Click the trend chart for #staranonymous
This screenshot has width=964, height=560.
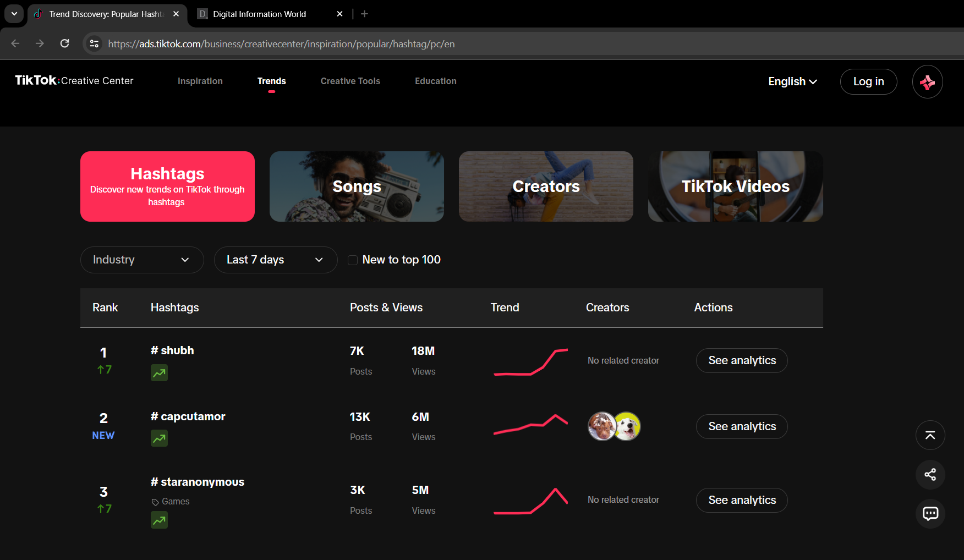tap(531, 501)
